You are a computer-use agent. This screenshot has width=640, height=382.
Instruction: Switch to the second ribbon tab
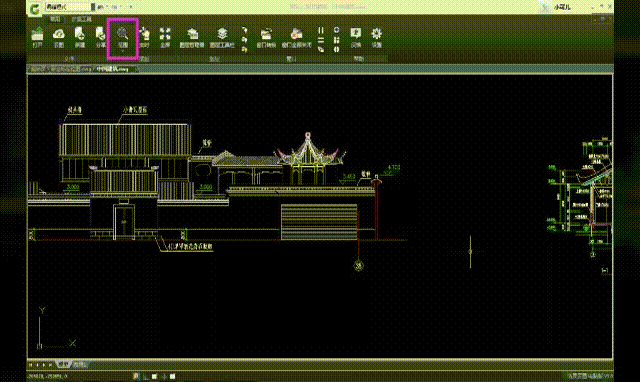click(82, 19)
